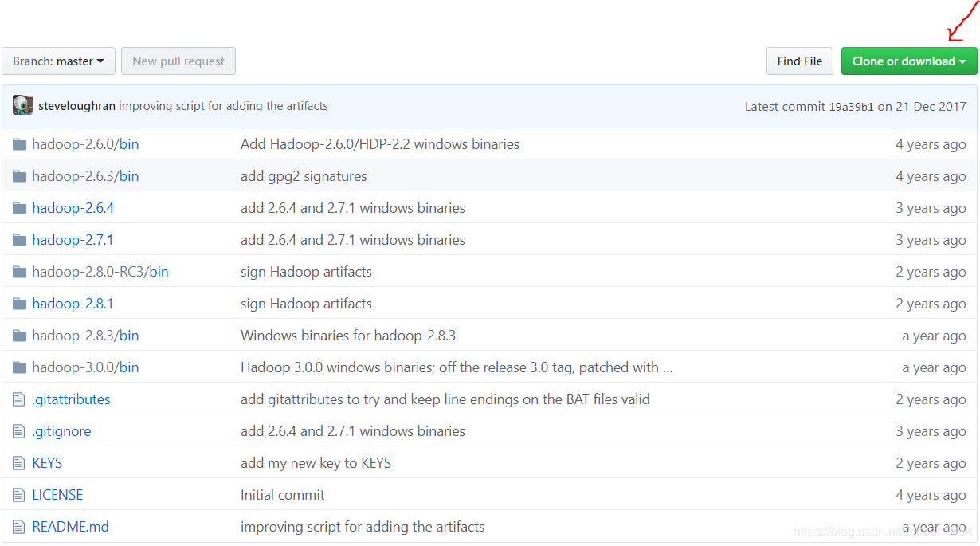980x546 pixels.
Task: Click the file icon next to README.md
Action: coord(19,527)
